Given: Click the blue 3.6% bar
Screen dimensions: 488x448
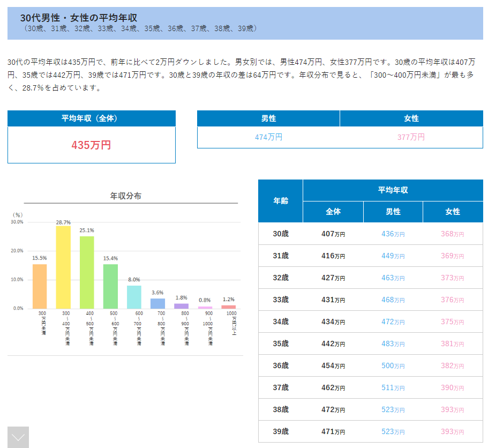Looking at the screenshot, I should pyautogui.click(x=158, y=303).
